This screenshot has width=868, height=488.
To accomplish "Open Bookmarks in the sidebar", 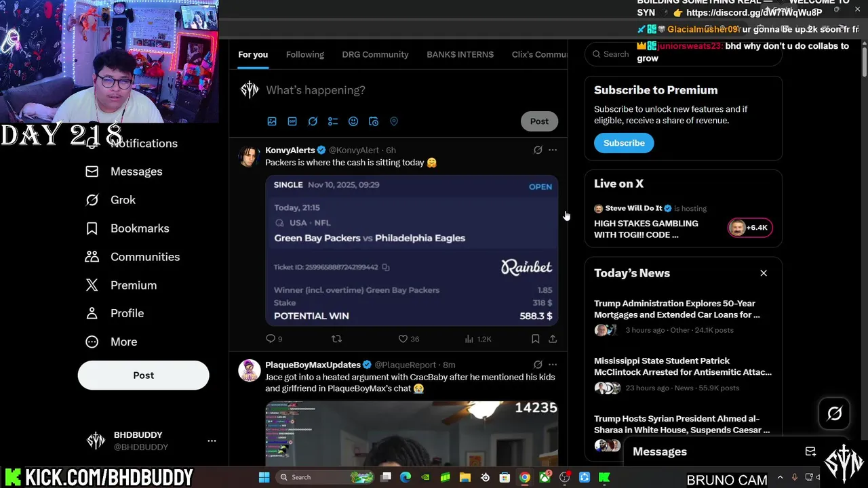I will [127, 228].
